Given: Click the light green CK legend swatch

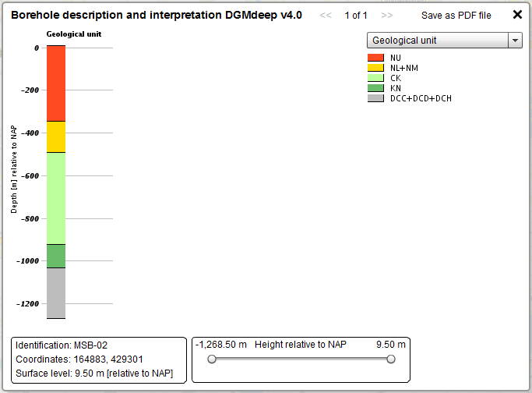Looking at the screenshot, I should pyautogui.click(x=376, y=78).
